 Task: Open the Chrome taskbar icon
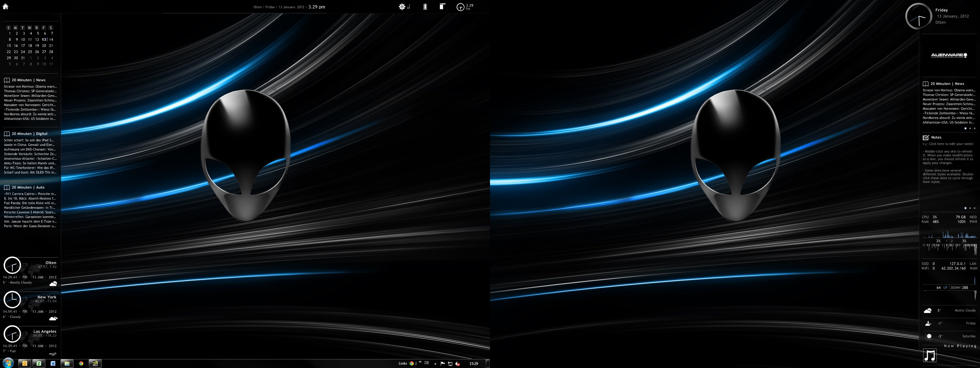click(x=81, y=363)
